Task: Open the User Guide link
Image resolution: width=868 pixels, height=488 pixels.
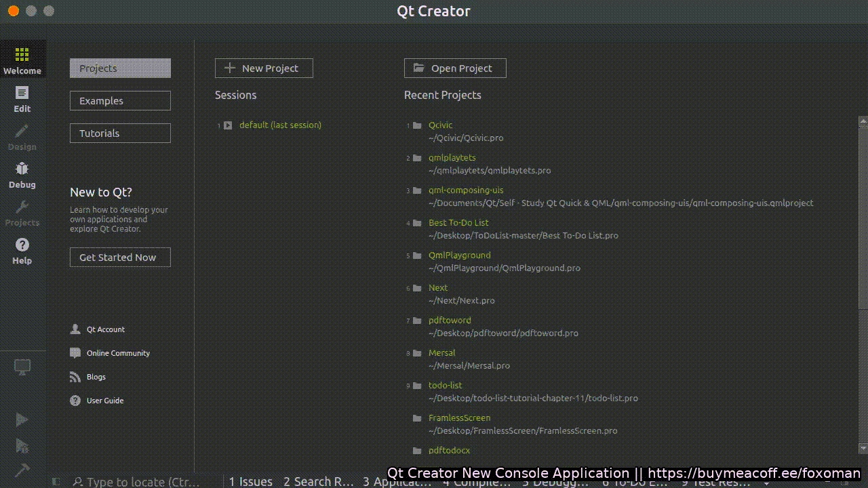Action: pyautogui.click(x=105, y=401)
